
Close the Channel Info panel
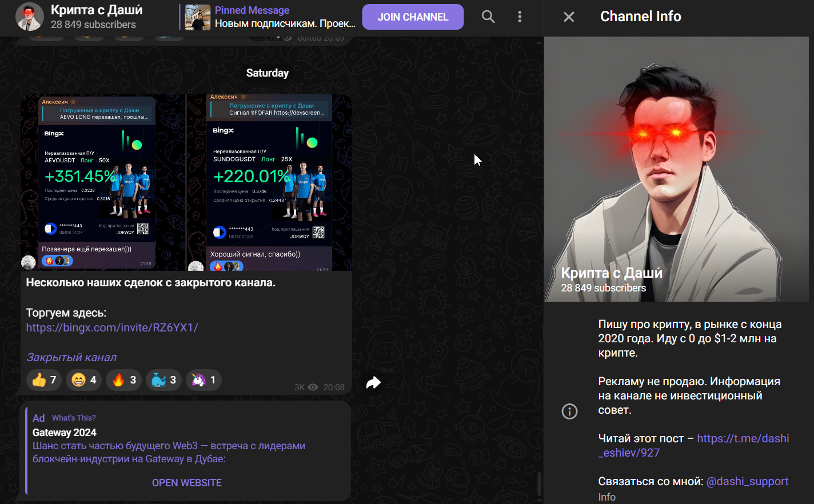click(x=569, y=17)
